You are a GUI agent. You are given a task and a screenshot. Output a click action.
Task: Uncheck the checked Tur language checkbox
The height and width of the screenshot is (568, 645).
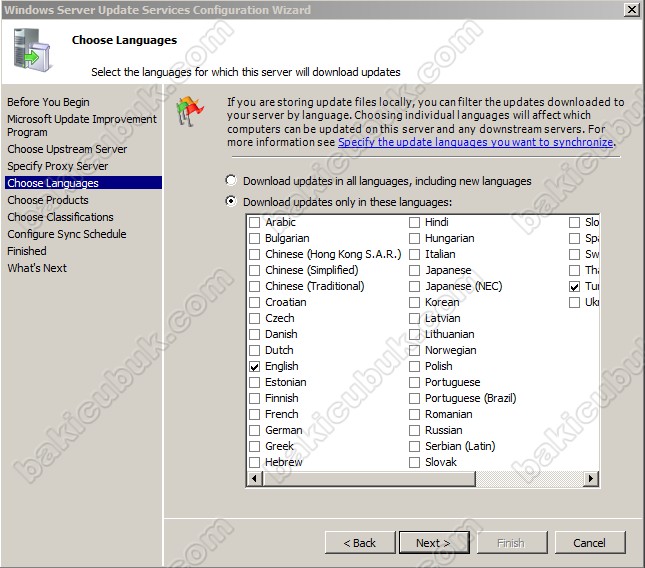(x=574, y=286)
